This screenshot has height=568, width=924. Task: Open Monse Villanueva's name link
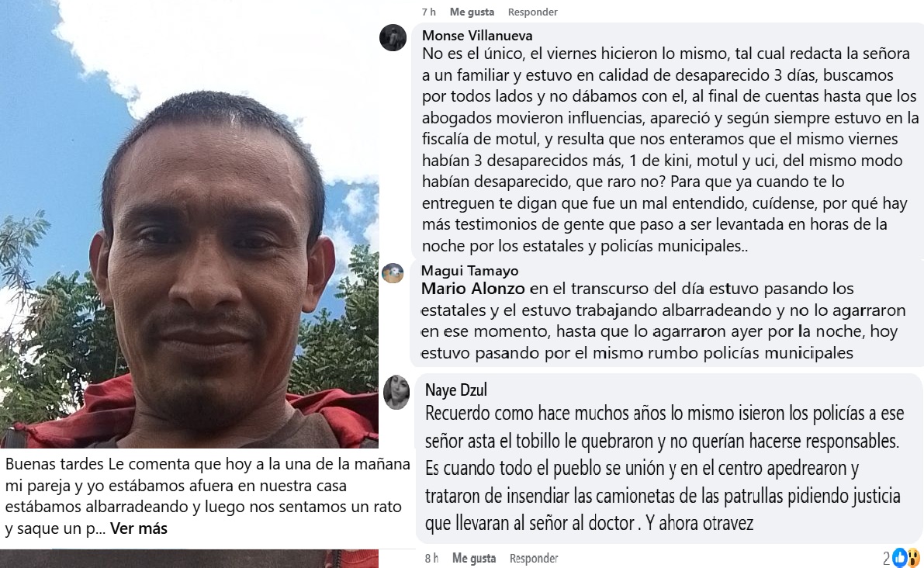pos(477,36)
